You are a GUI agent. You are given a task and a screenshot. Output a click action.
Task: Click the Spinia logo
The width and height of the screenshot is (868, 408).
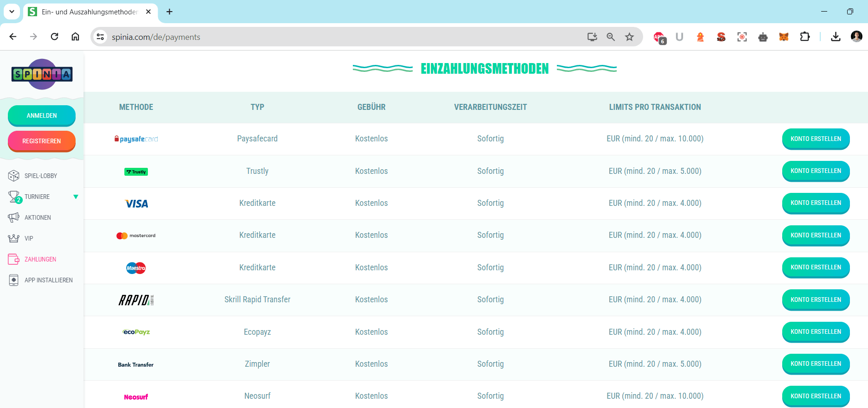(42, 74)
